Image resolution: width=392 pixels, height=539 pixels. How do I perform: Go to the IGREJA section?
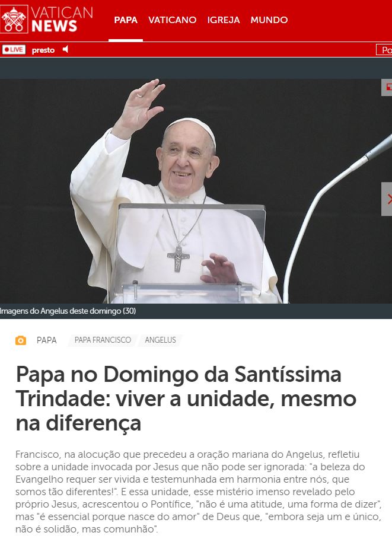tap(223, 20)
